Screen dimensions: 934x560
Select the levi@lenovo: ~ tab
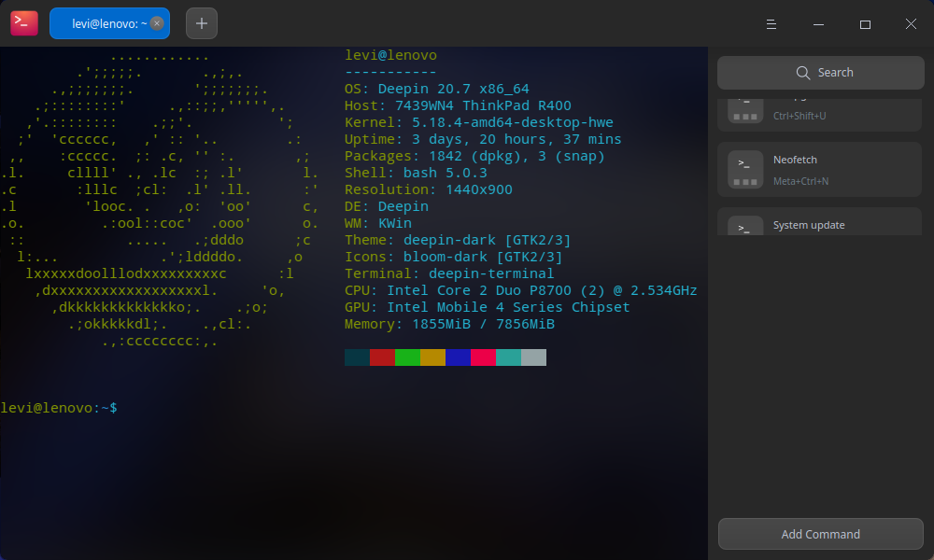(x=109, y=23)
